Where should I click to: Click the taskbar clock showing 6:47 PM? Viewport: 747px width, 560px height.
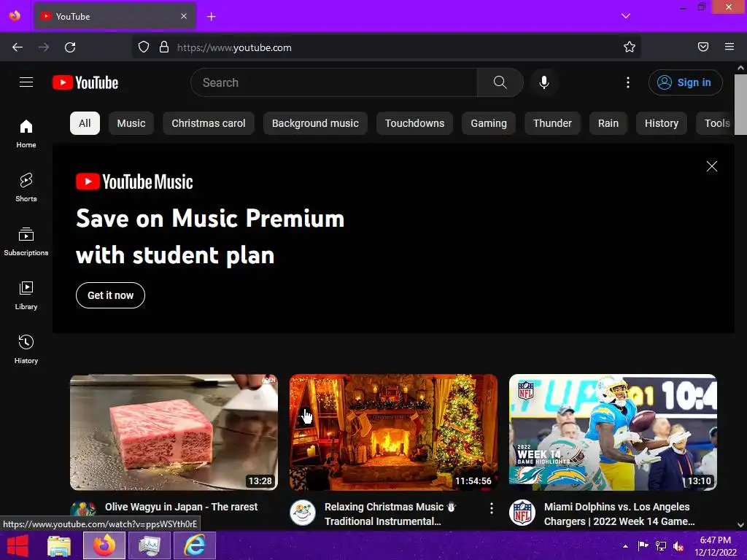(x=715, y=546)
